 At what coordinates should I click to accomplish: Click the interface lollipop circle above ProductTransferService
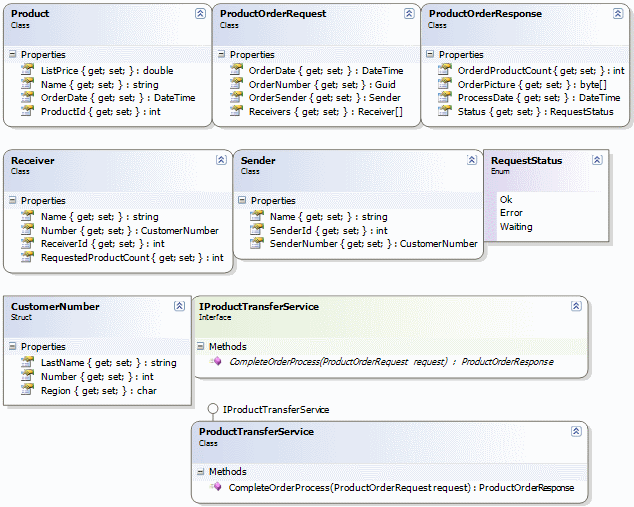[212, 409]
